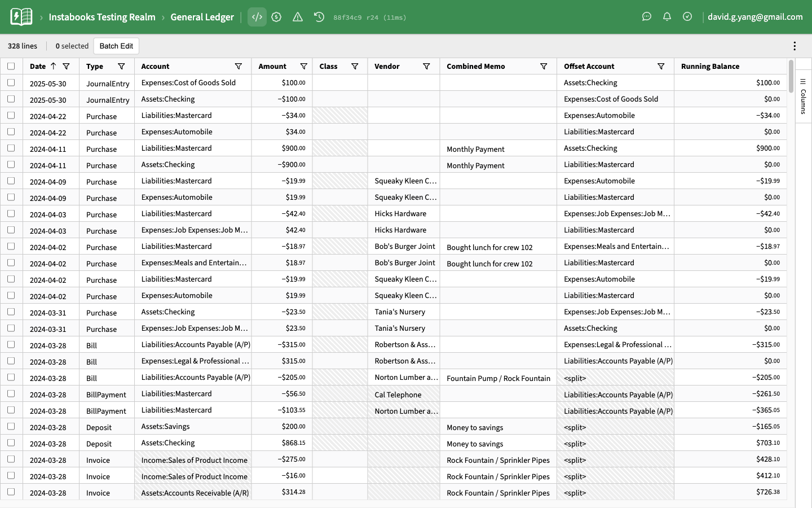The height and width of the screenshot is (508, 812).
Task: Click the Type column header label
Action: (x=95, y=66)
